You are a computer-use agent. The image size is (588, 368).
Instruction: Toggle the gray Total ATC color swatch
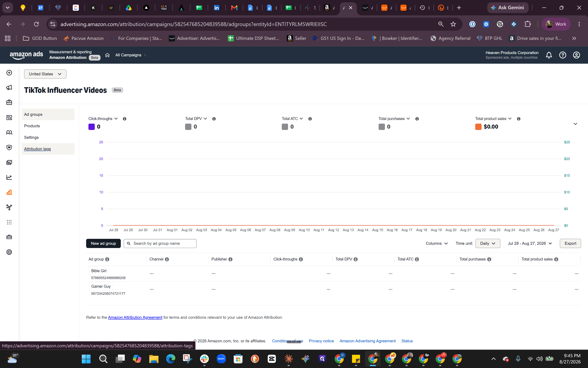point(285,127)
